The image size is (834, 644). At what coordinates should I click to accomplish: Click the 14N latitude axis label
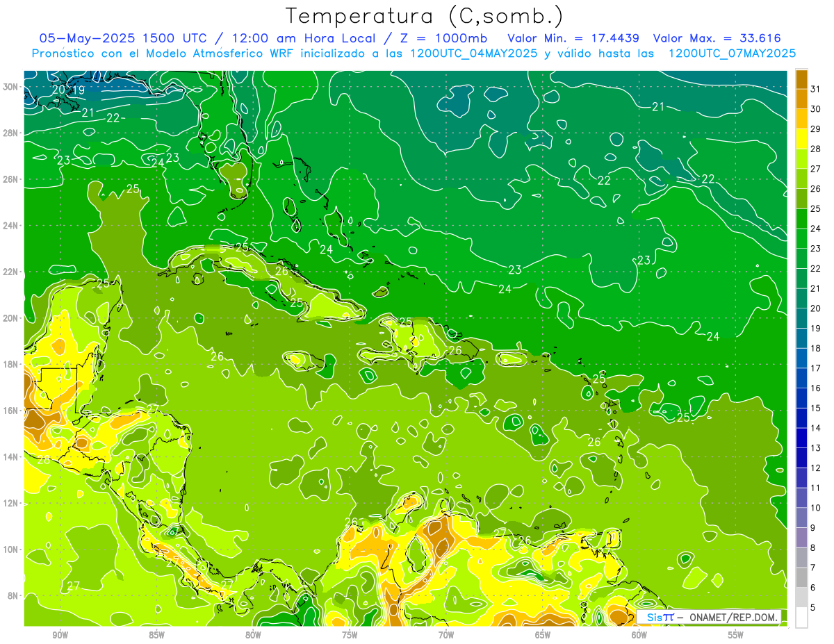(x=11, y=457)
